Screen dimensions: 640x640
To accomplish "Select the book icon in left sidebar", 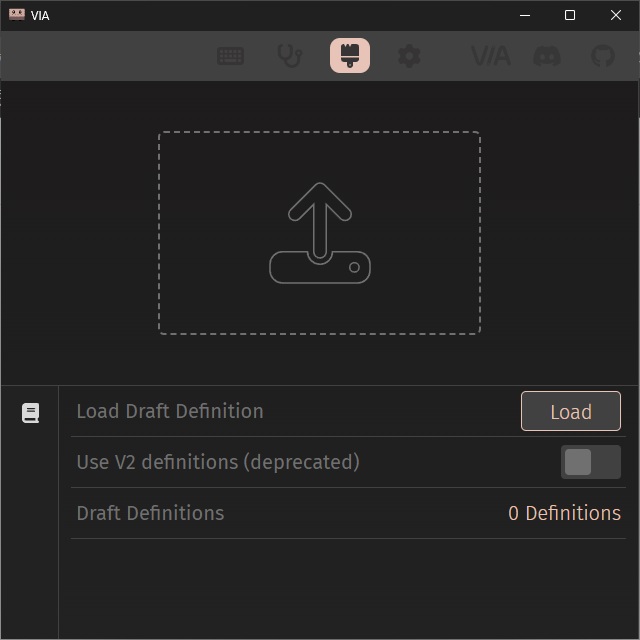I will [30, 413].
